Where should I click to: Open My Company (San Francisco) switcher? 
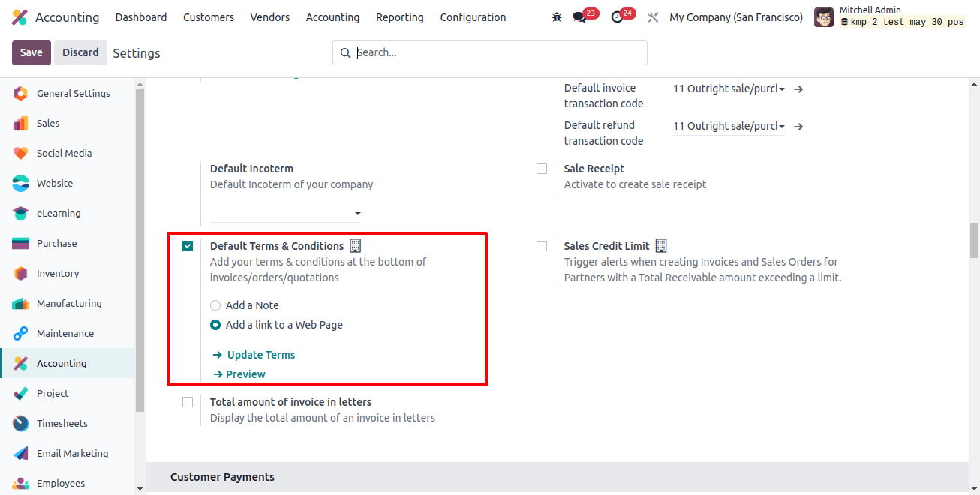(x=736, y=17)
